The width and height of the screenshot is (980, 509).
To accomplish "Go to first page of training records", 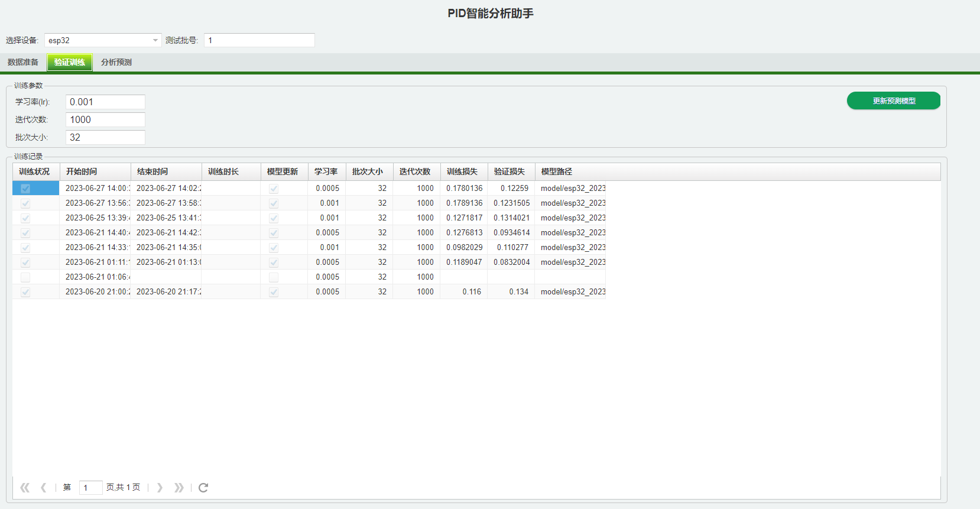I will pyautogui.click(x=25, y=488).
